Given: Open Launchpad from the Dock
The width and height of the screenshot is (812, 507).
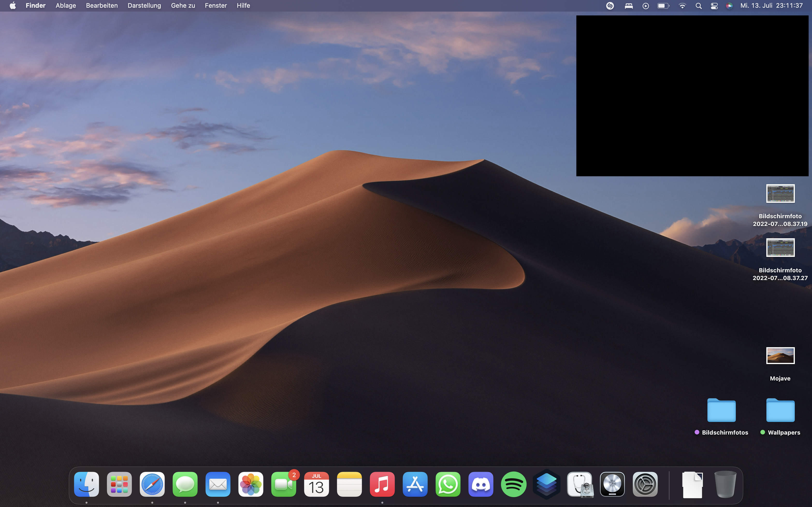Looking at the screenshot, I should point(119,485).
